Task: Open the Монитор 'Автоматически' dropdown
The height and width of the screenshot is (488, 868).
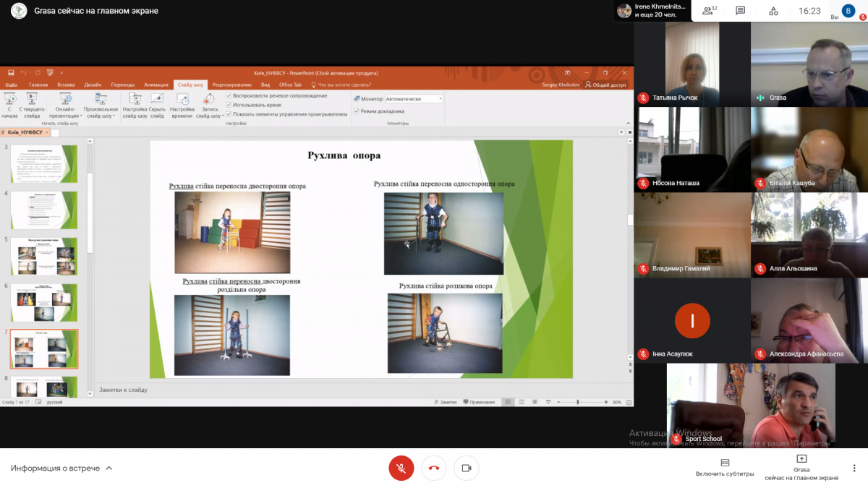Action: coord(413,98)
